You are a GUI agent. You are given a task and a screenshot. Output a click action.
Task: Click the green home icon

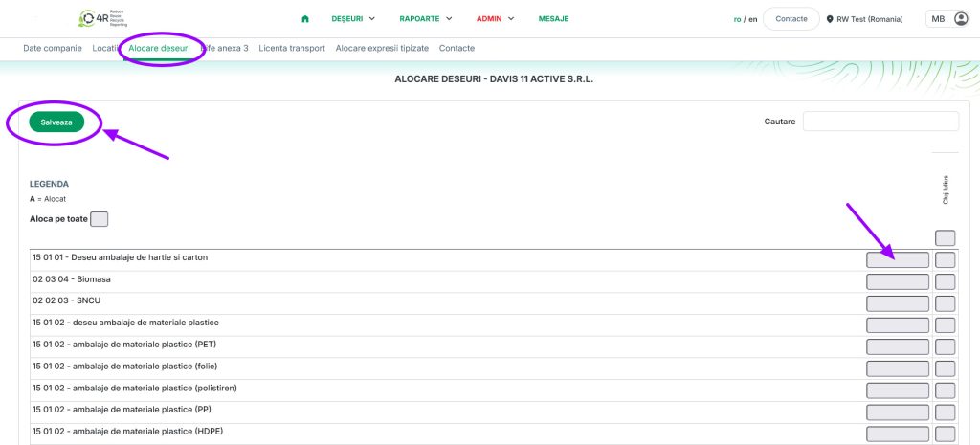305,19
